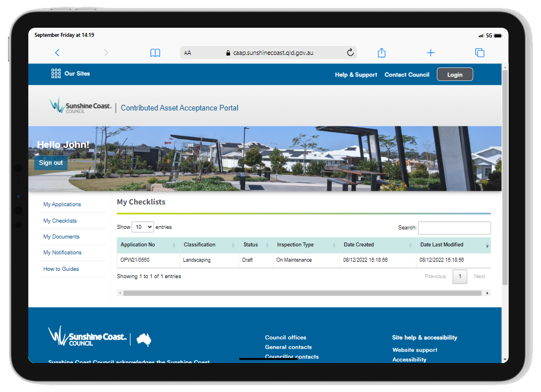Tap the AA reader text-size button

point(188,53)
